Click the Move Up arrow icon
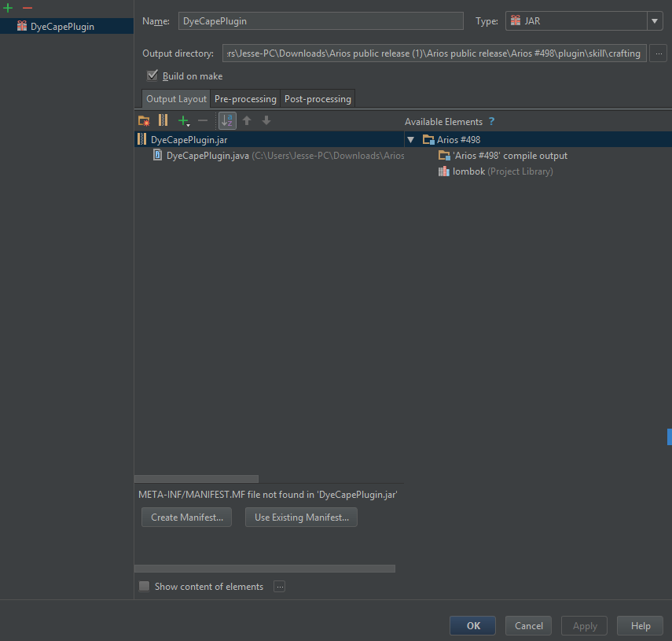The image size is (672, 641). point(247,120)
